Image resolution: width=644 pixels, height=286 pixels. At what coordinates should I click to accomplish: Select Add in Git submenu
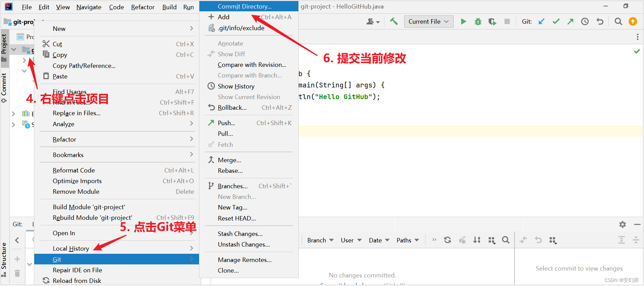point(249,17)
